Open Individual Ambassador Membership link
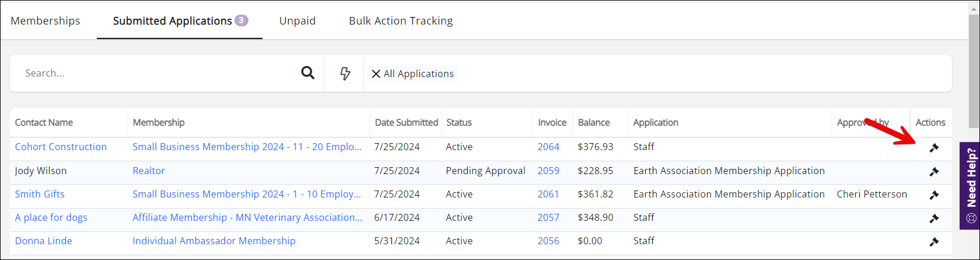This screenshot has width=980, height=260. coord(214,241)
